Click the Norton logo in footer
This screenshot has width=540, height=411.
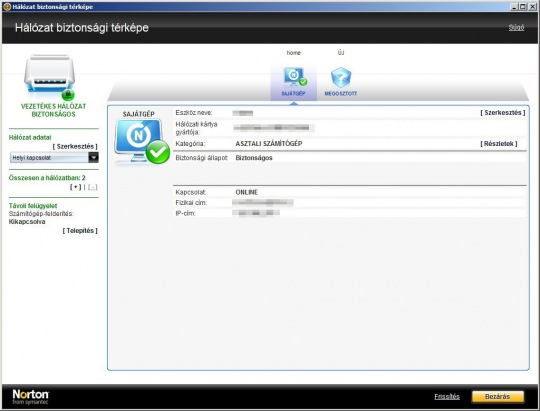pos(31,397)
